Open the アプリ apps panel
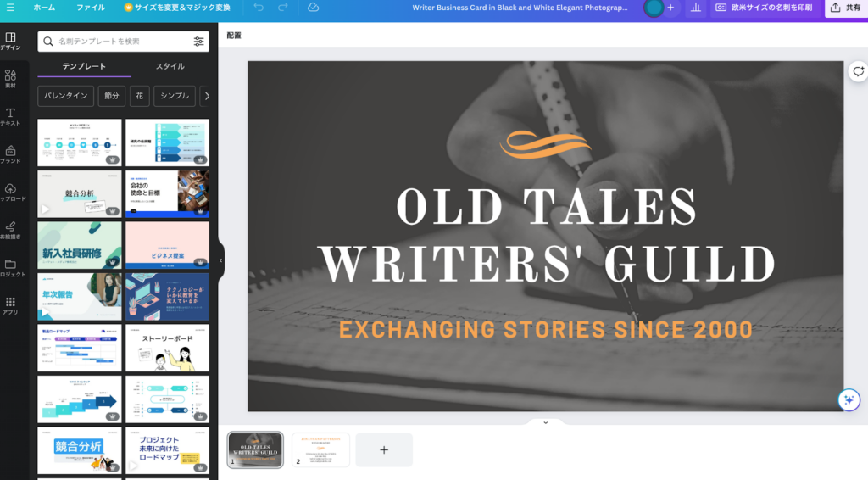The width and height of the screenshot is (868, 480). pos(11,305)
